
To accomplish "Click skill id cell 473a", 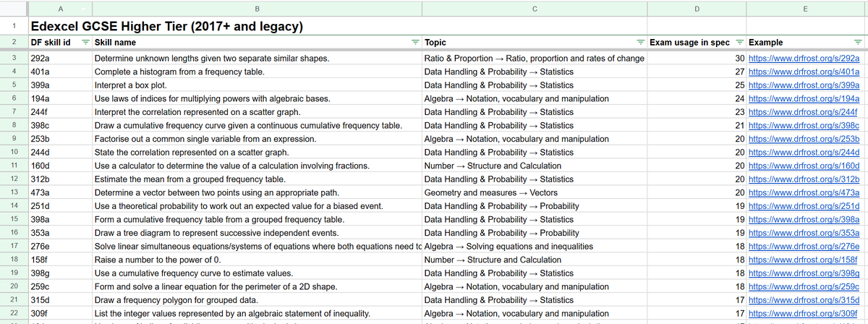I will click(x=60, y=192).
